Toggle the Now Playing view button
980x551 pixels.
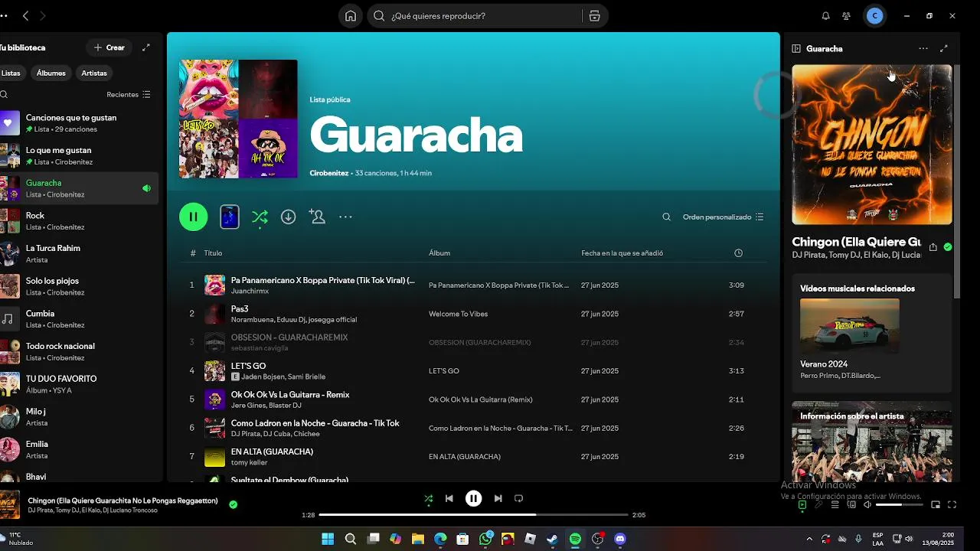802,504
